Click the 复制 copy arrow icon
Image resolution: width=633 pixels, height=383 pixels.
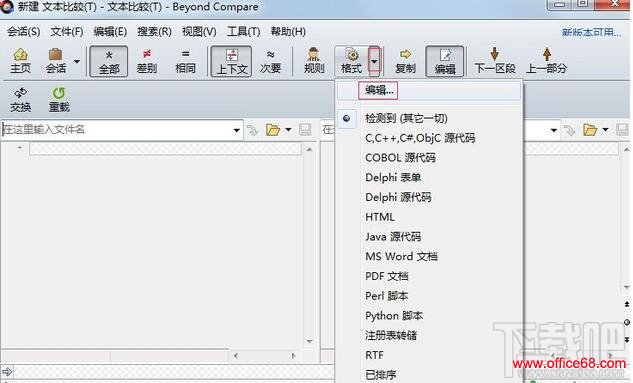point(405,61)
